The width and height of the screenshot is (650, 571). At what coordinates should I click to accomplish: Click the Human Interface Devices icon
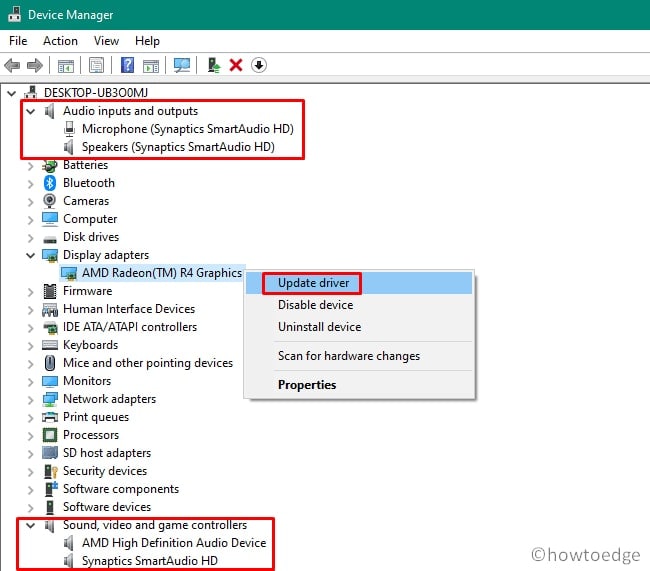[x=50, y=309]
